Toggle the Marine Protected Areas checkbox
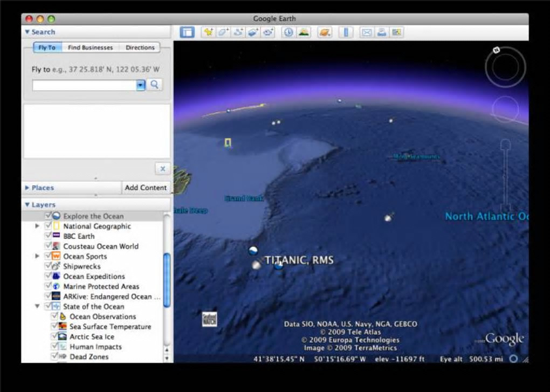The width and height of the screenshot is (550, 392). 49,286
